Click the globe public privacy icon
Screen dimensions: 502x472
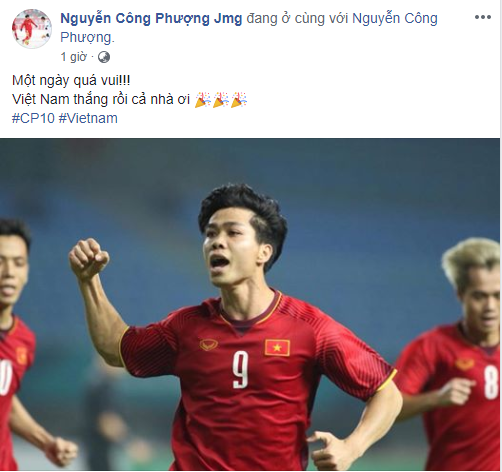(x=104, y=57)
